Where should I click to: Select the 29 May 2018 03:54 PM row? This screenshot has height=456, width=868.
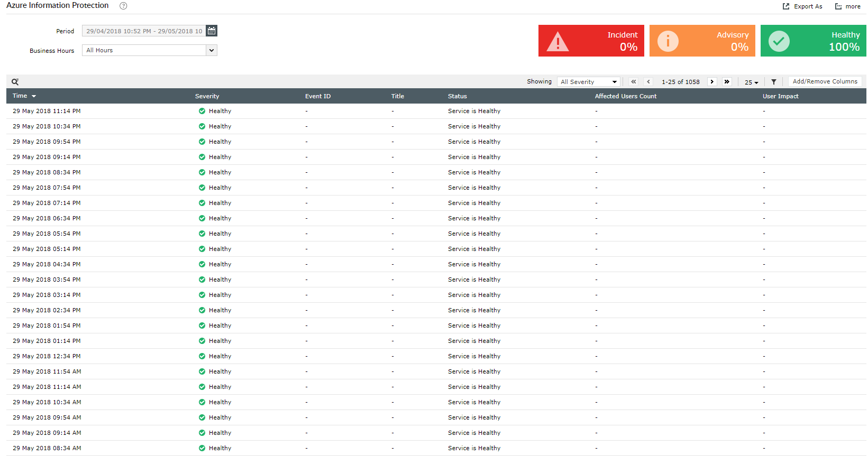click(x=436, y=280)
